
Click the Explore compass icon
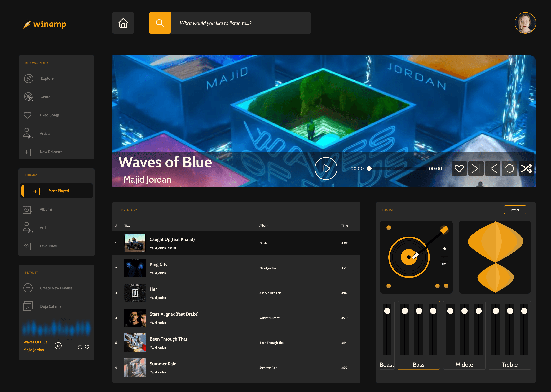(x=29, y=78)
